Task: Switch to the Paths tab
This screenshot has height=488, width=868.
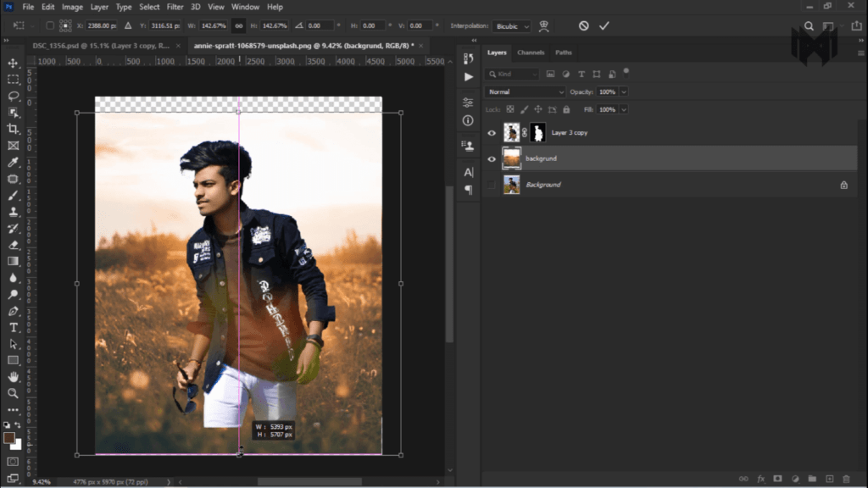Action: [564, 53]
